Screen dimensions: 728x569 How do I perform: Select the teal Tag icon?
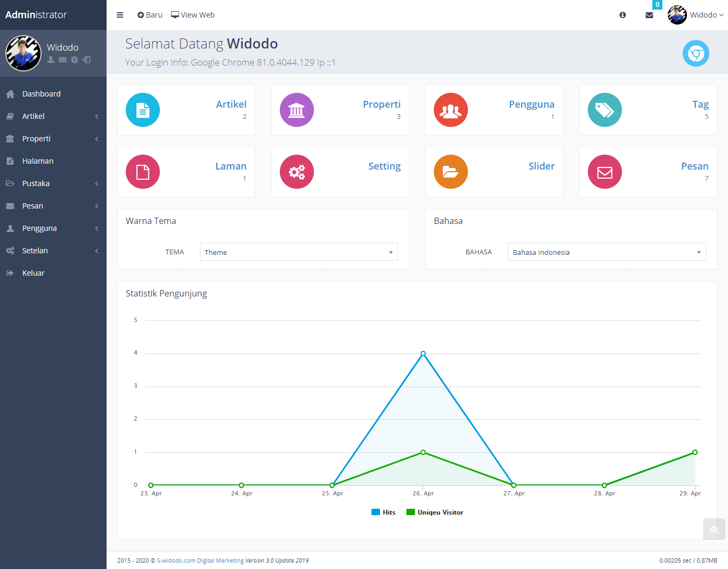click(605, 110)
